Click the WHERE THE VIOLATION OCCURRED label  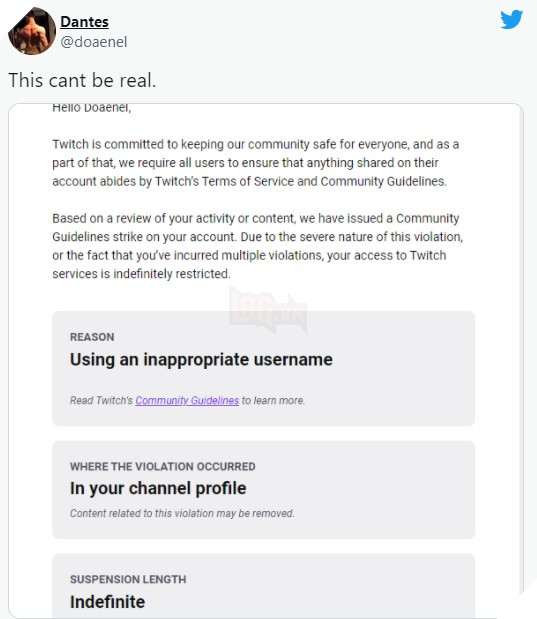tap(163, 466)
